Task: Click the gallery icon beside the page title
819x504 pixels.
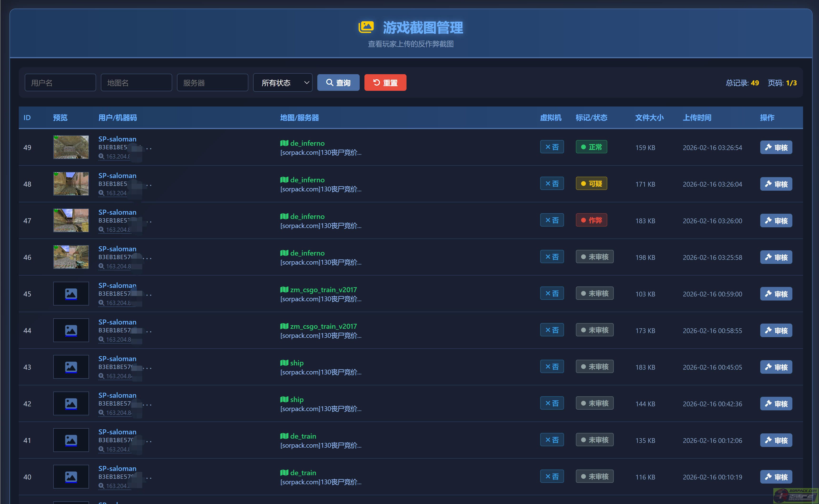Action: 366,27
